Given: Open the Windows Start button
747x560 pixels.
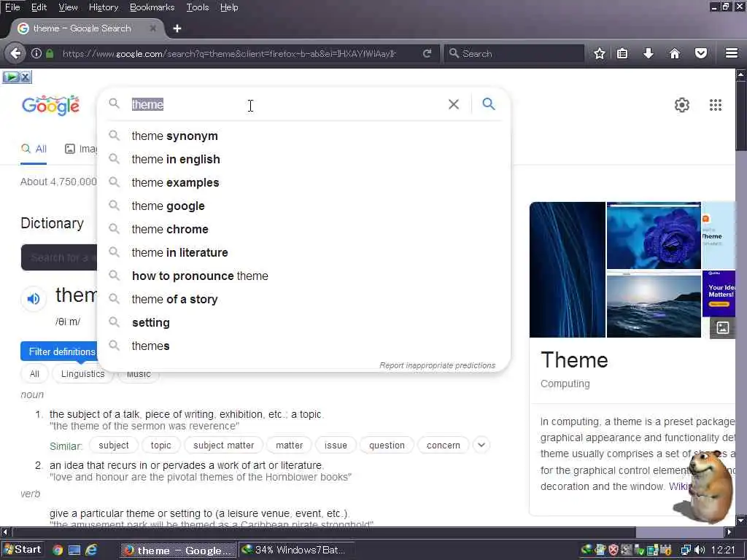Looking at the screenshot, I should (23, 550).
